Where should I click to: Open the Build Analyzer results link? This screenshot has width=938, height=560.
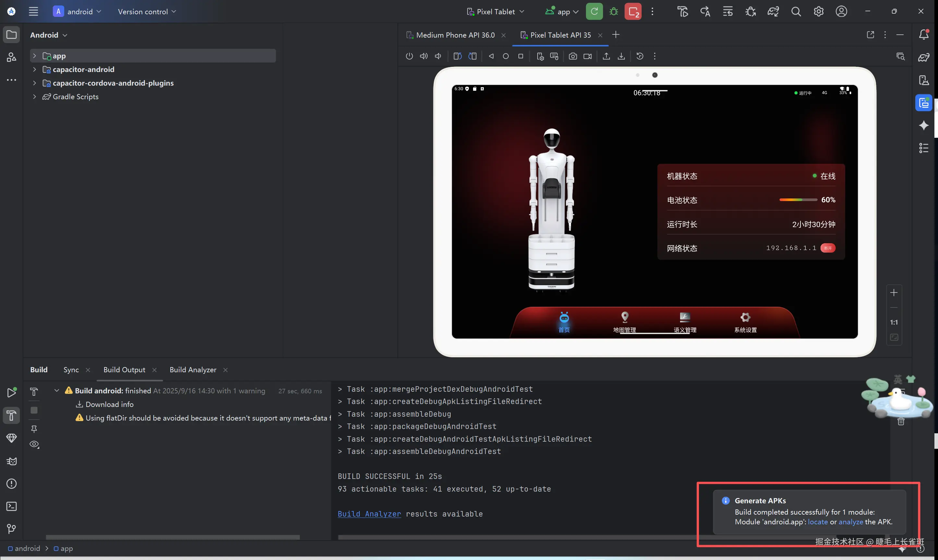369,514
